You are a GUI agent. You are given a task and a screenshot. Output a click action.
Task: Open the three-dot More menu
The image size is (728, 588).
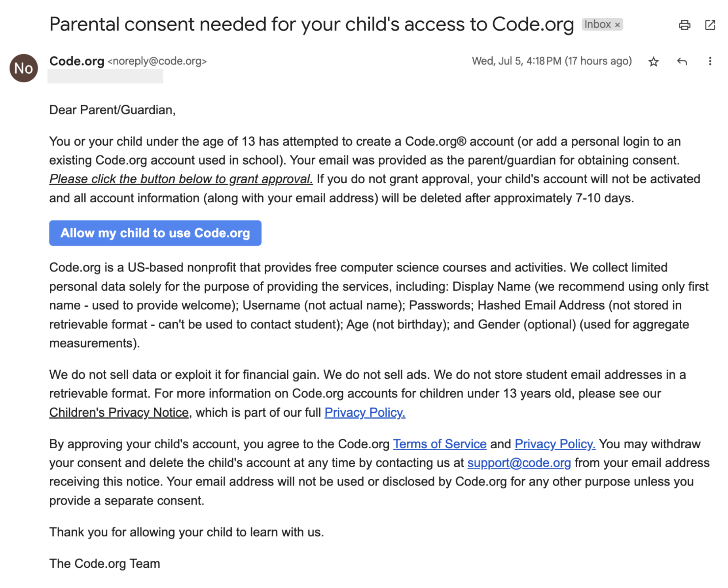710,61
